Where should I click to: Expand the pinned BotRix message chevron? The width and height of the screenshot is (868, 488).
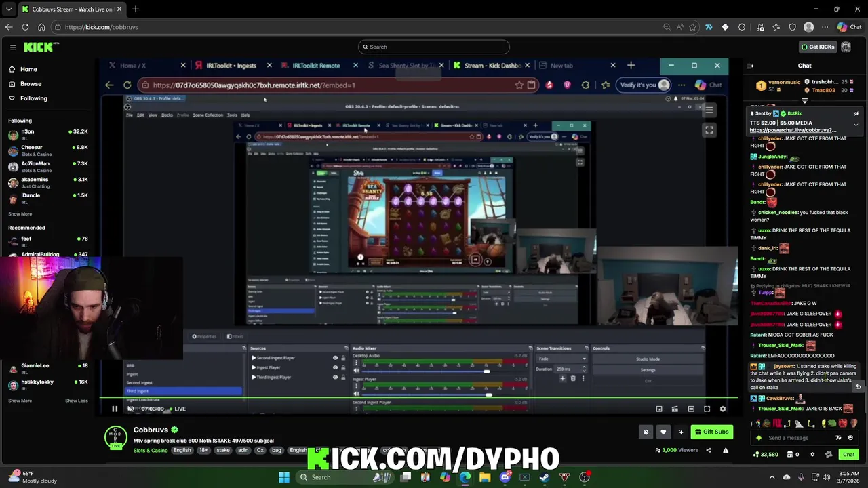click(x=856, y=125)
